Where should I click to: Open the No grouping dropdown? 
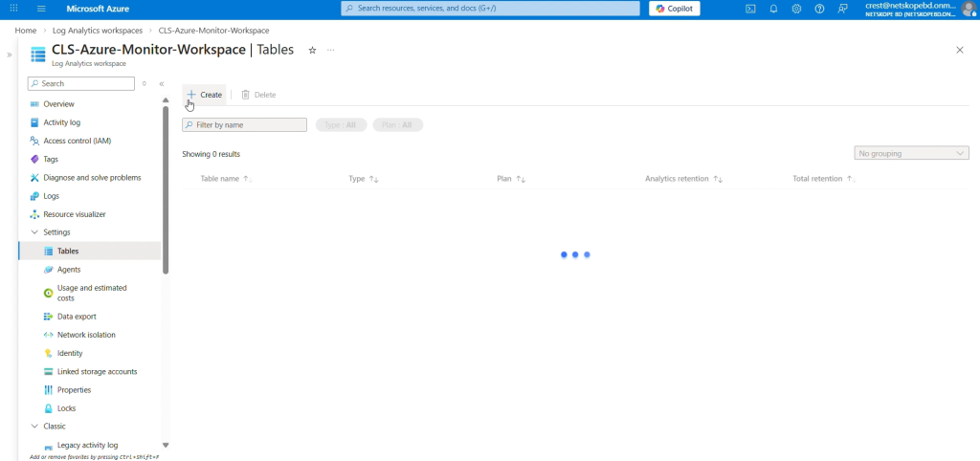pyautogui.click(x=911, y=153)
